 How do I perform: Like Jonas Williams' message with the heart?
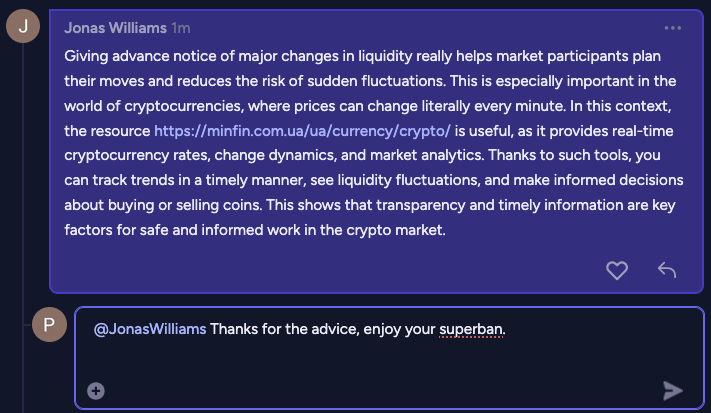618,269
